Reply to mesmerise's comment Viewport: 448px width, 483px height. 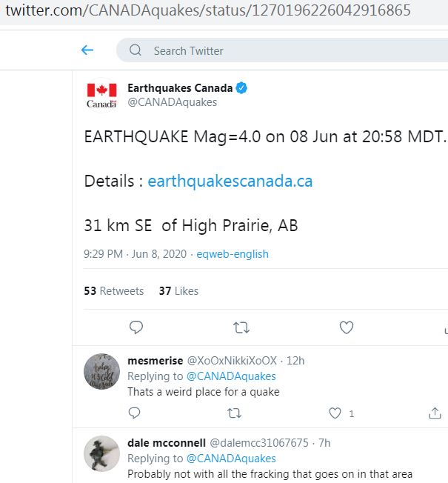point(135,413)
